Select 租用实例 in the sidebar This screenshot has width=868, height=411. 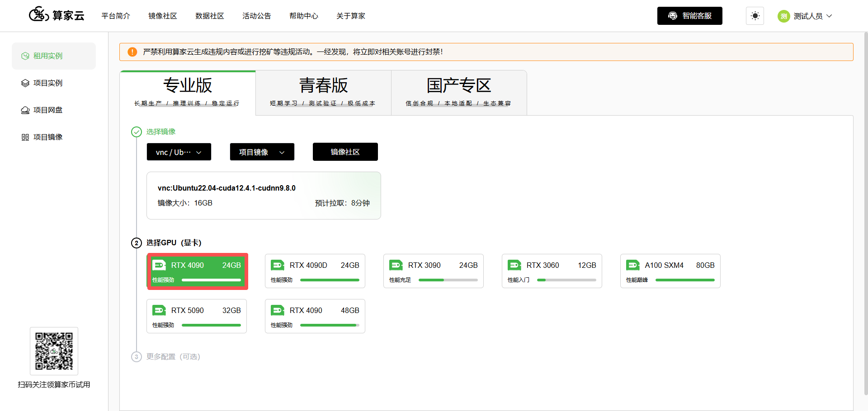point(54,56)
